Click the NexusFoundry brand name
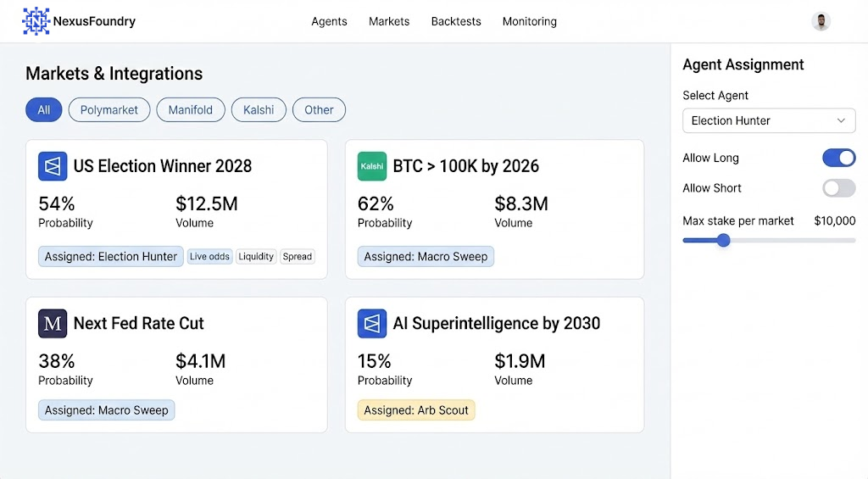 coord(94,21)
